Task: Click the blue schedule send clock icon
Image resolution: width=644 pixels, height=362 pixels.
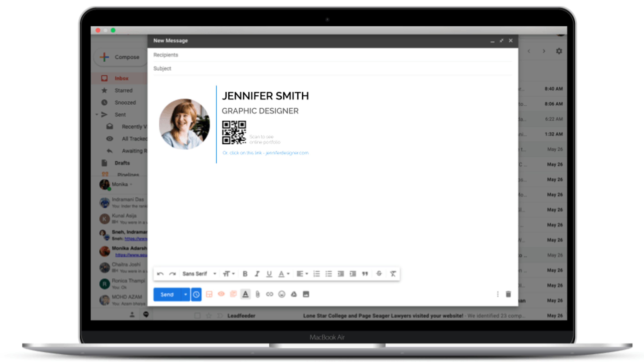Action: (196, 295)
